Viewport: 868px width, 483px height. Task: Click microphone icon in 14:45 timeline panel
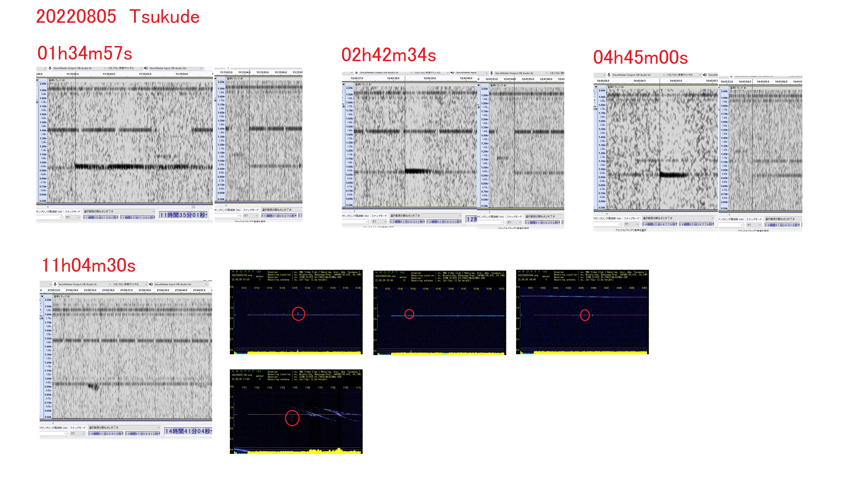(x=609, y=75)
